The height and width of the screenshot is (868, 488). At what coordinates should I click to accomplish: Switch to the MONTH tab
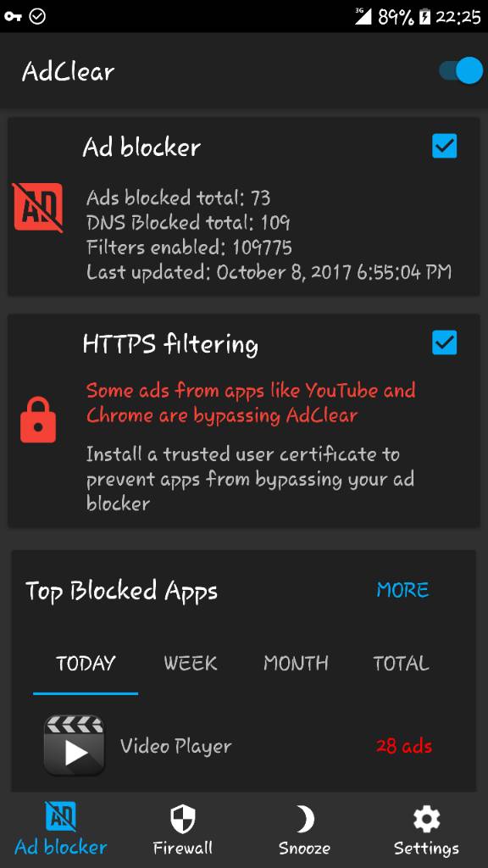click(x=296, y=663)
